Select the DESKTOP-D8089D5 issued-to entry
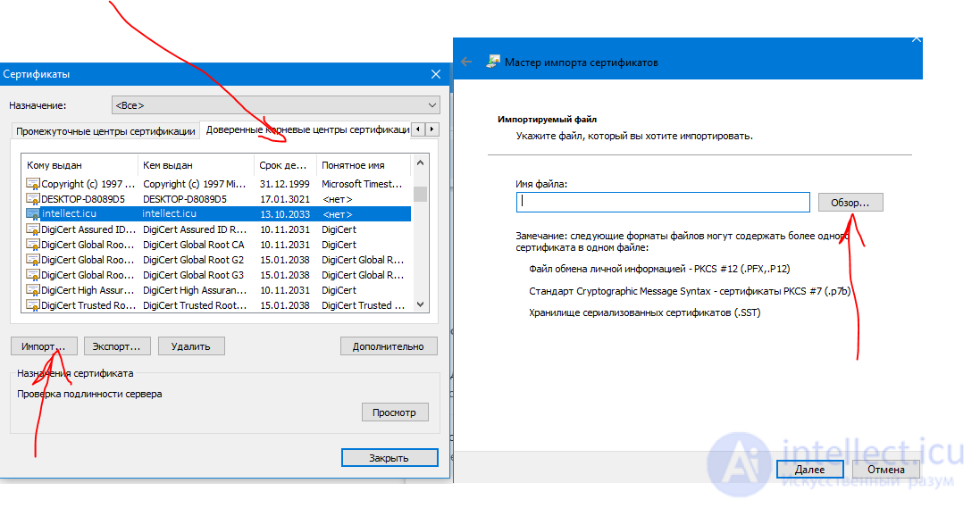Screen dimensions: 980x508 pyautogui.click(x=83, y=199)
